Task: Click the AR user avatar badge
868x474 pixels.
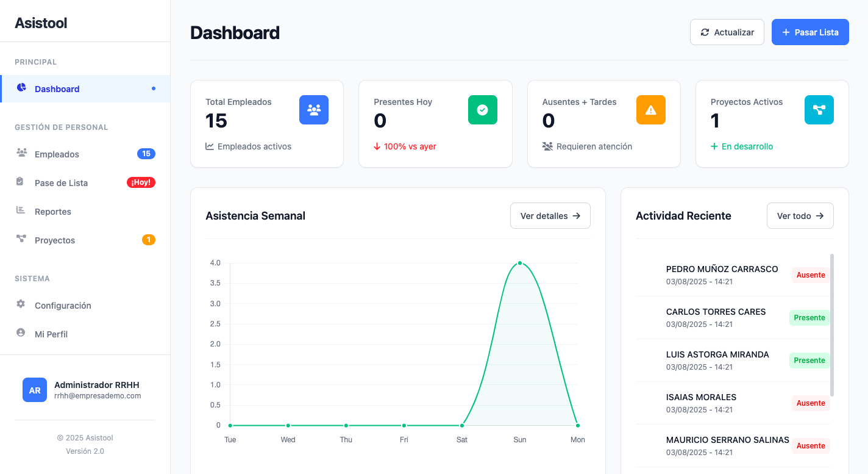Action: [35, 390]
